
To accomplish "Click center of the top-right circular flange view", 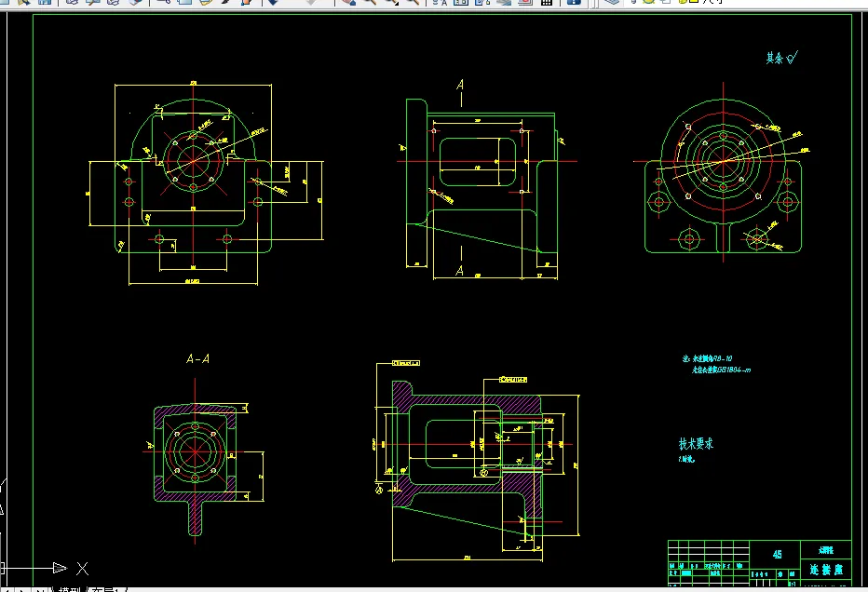I will (x=723, y=161).
